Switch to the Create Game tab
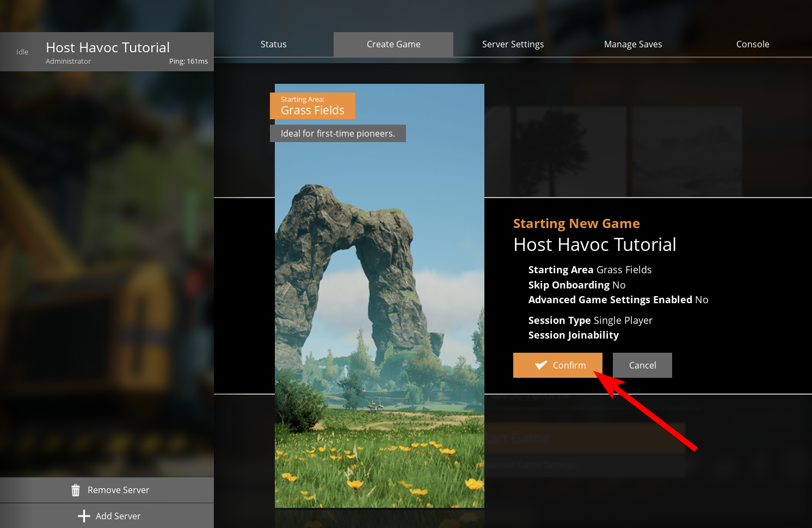The width and height of the screenshot is (812, 528). click(x=393, y=44)
